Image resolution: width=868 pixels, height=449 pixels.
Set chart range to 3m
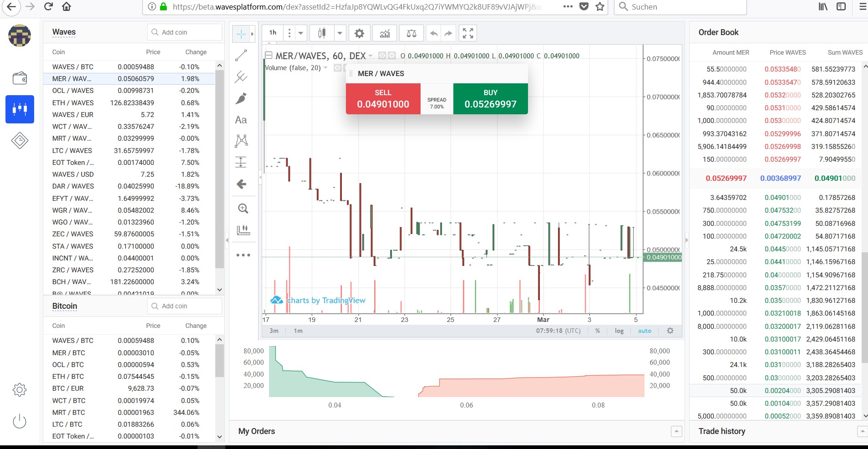(274, 331)
